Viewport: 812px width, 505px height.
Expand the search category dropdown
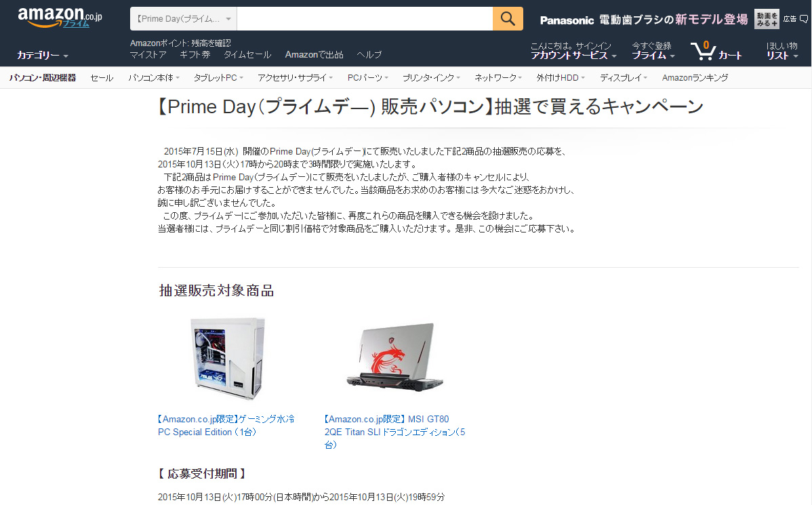pyautogui.click(x=183, y=19)
